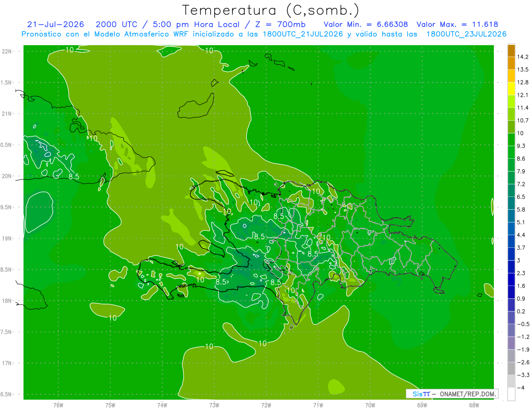Click the "70W" longitude label
Screen dimensions: 532x411
(x=370, y=405)
